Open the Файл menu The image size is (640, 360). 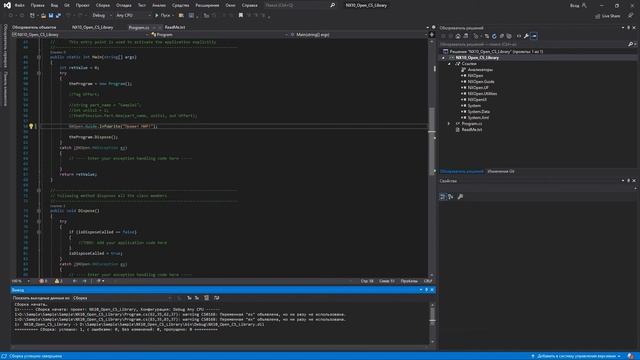[19, 5]
